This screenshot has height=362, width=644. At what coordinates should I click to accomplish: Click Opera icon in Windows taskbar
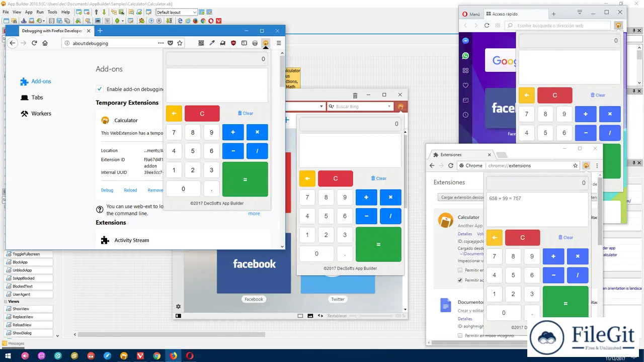coord(190,355)
